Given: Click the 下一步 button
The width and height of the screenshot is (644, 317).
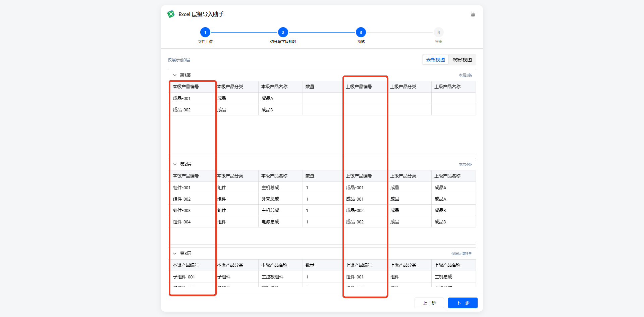Looking at the screenshot, I should coord(463,303).
